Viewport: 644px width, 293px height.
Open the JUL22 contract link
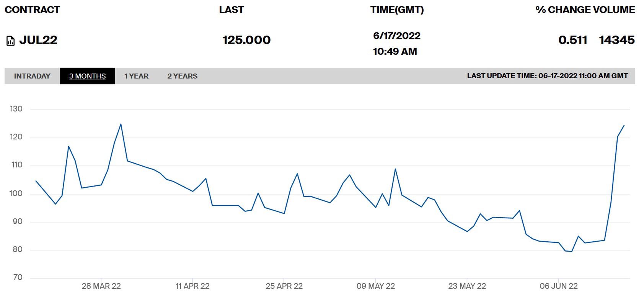[x=38, y=40]
